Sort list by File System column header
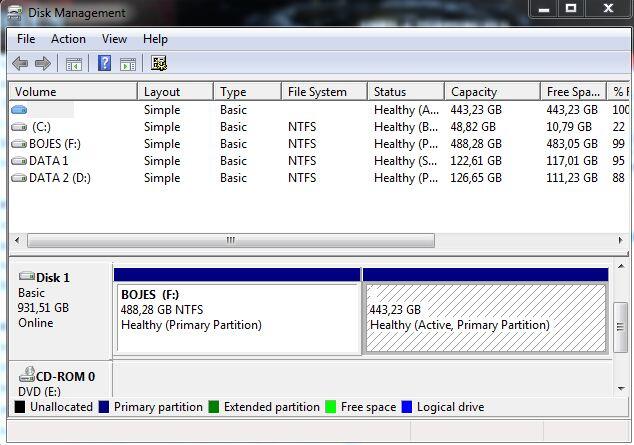The image size is (634, 445). tap(317, 92)
